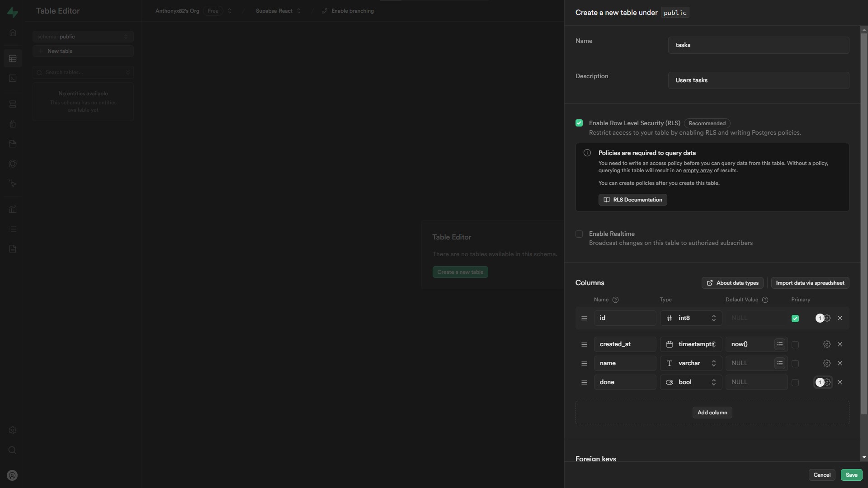Enable Realtime checkbox
The image size is (868, 488).
(579, 234)
